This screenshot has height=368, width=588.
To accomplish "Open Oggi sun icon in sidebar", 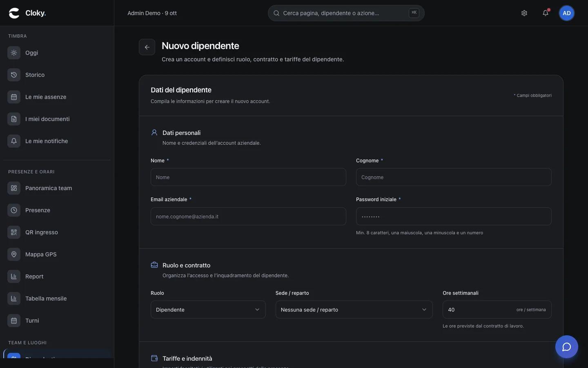I will 14,53.
